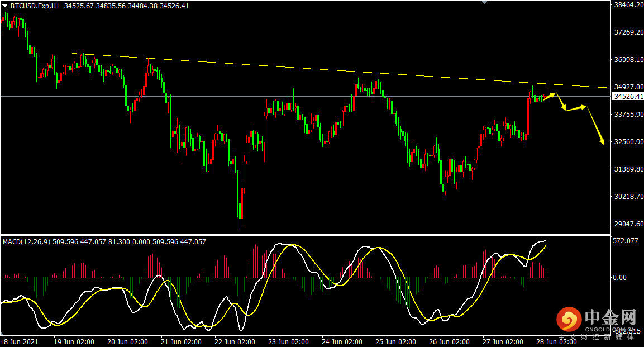Click the 37269.20 price scale label
Image resolution: width=644 pixels, height=347 pixels.
click(628, 32)
